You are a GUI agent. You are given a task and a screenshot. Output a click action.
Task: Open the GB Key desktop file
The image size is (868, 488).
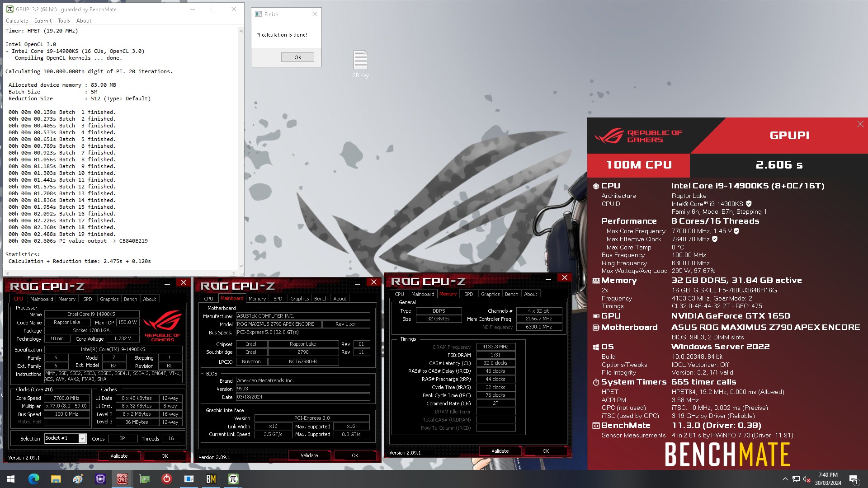pyautogui.click(x=360, y=64)
